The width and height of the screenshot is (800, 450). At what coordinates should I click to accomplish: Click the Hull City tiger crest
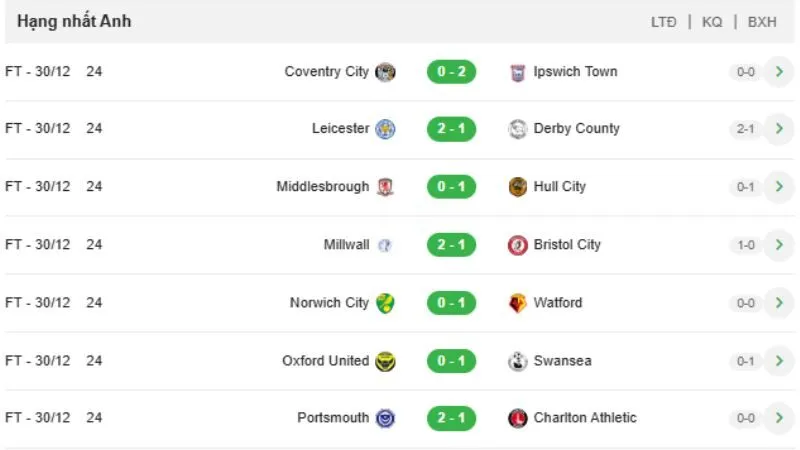pos(518,187)
